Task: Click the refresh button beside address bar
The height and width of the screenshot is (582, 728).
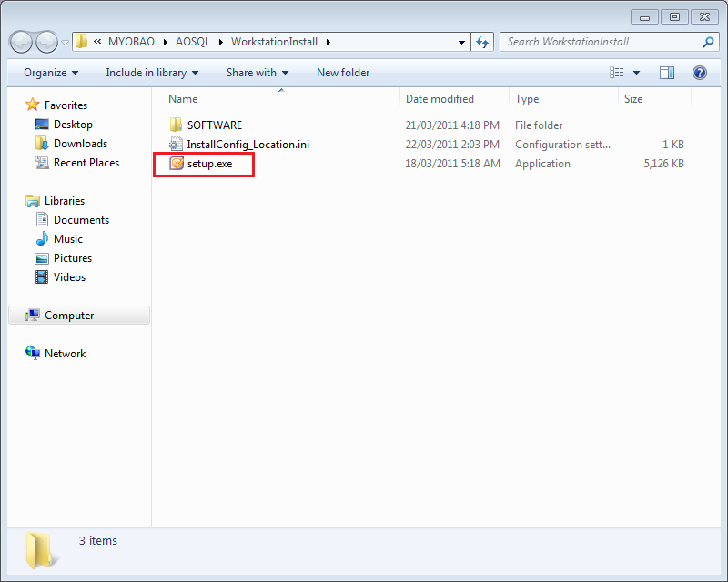Action: [x=482, y=42]
